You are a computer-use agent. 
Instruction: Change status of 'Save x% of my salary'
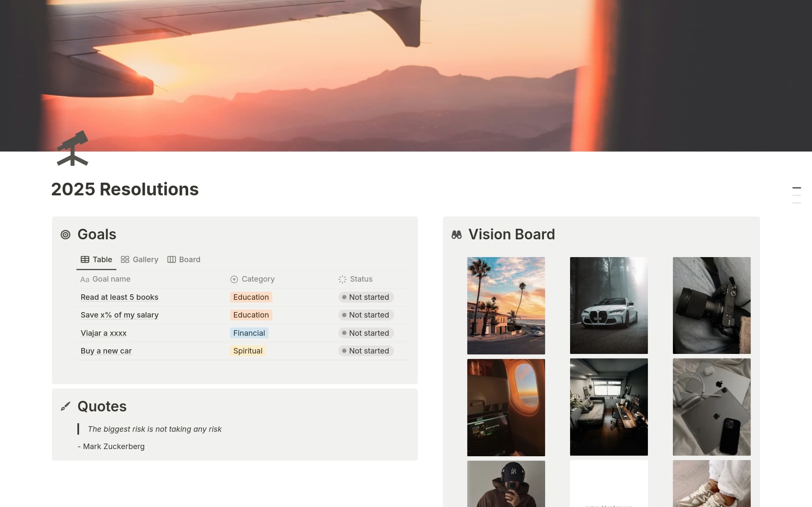click(x=366, y=315)
